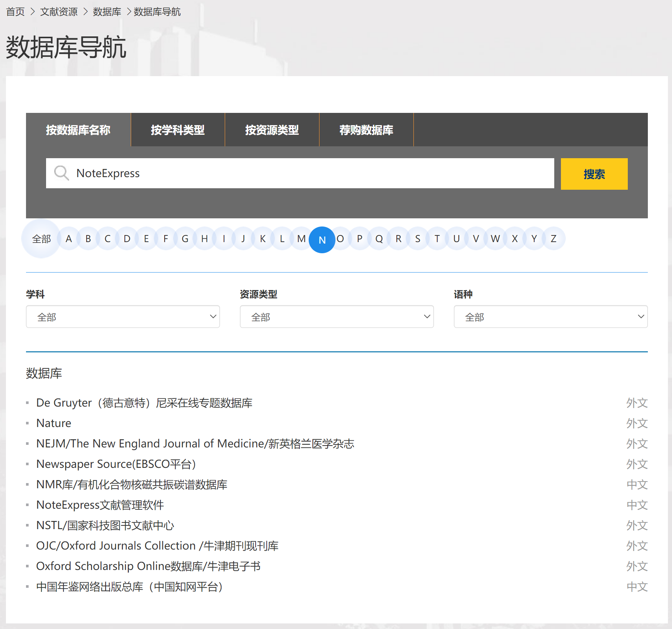Open NoteExpress文献管理软件 database link
The width and height of the screenshot is (672, 629).
(x=100, y=505)
